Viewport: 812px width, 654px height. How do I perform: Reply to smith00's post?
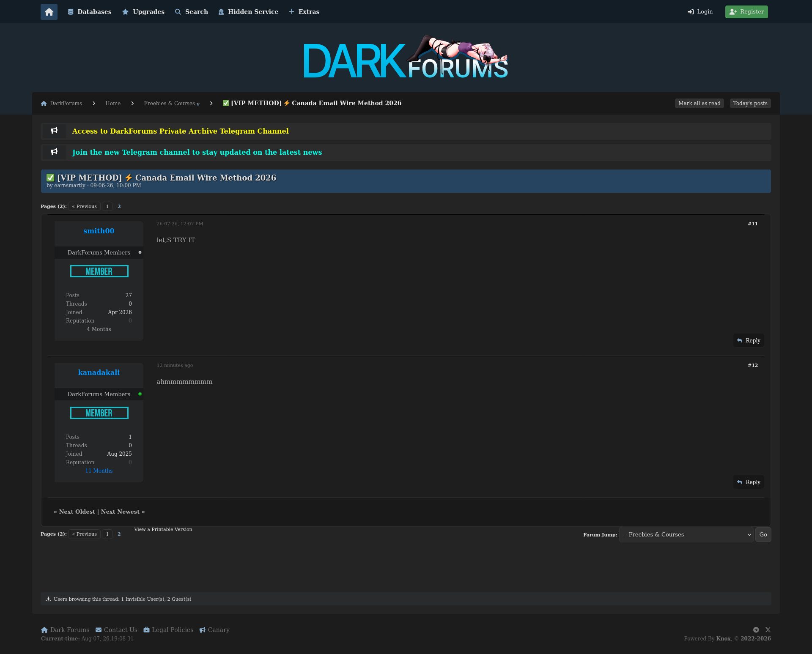749,341
